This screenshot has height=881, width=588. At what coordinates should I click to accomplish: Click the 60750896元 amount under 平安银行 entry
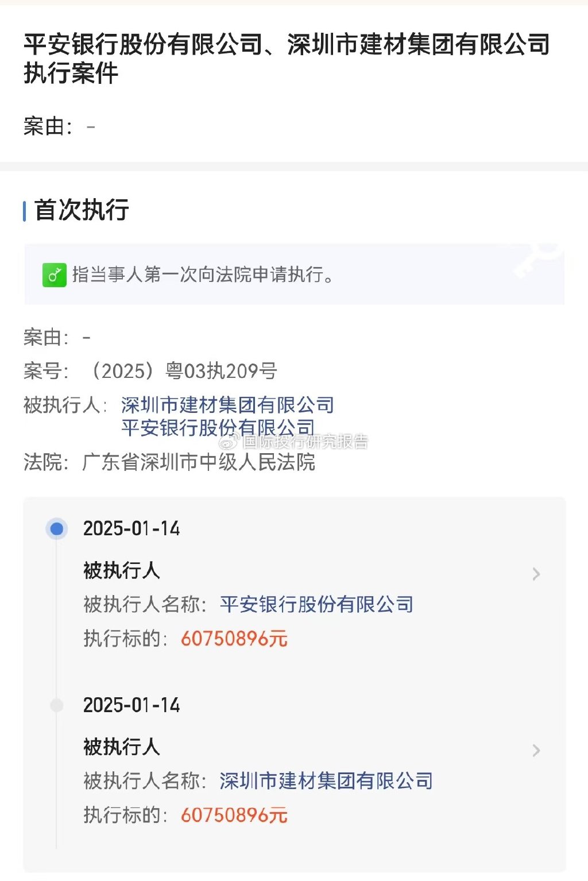[x=234, y=638]
